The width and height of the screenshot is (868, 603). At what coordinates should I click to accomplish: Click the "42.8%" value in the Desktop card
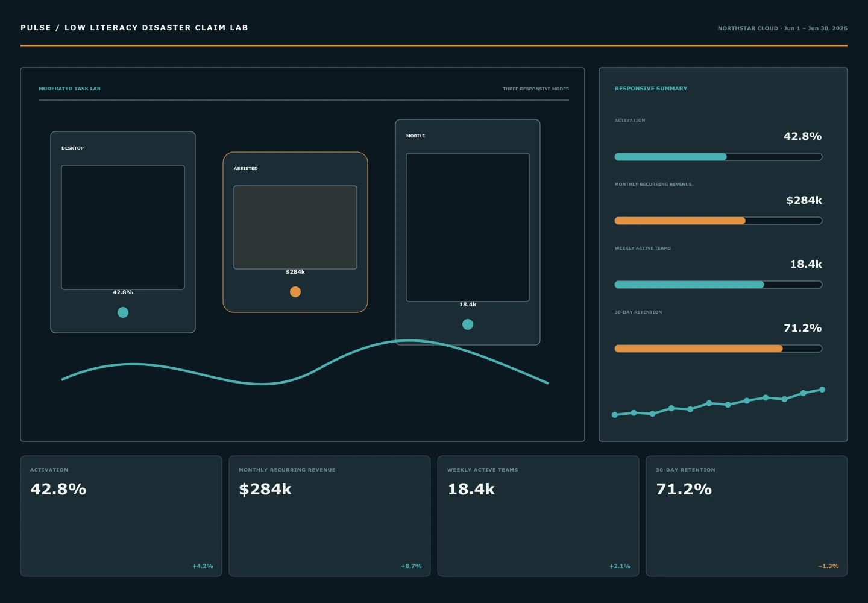tap(123, 292)
